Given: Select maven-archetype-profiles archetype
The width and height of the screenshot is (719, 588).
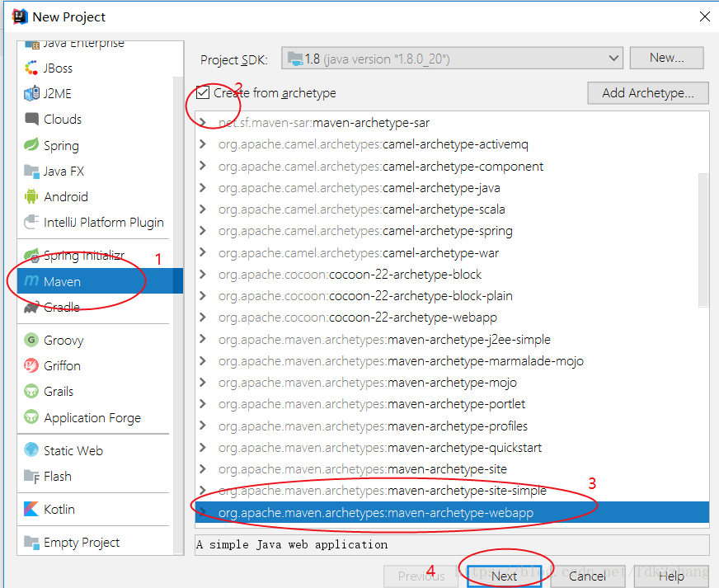Looking at the screenshot, I should coord(452,426).
